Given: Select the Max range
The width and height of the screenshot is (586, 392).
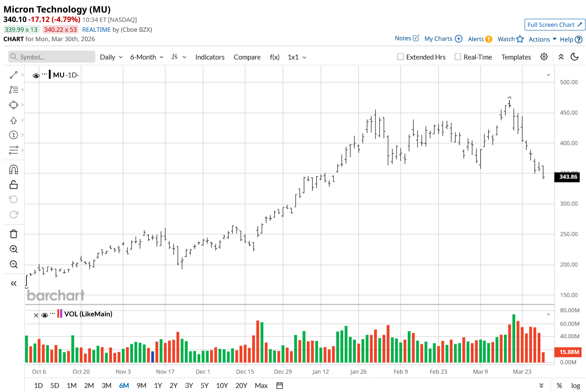Looking at the screenshot, I should pos(261,386).
